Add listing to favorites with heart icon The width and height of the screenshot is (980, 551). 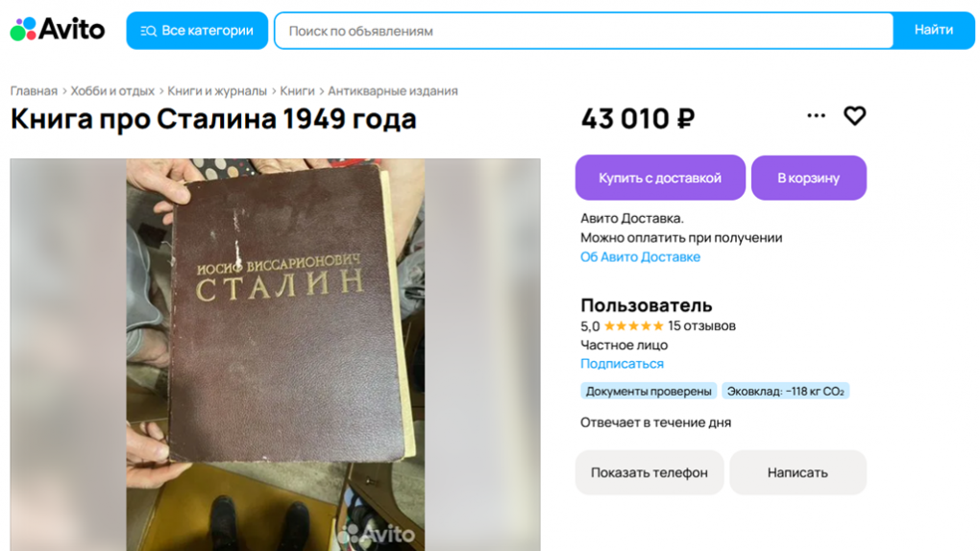[x=854, y=115]
